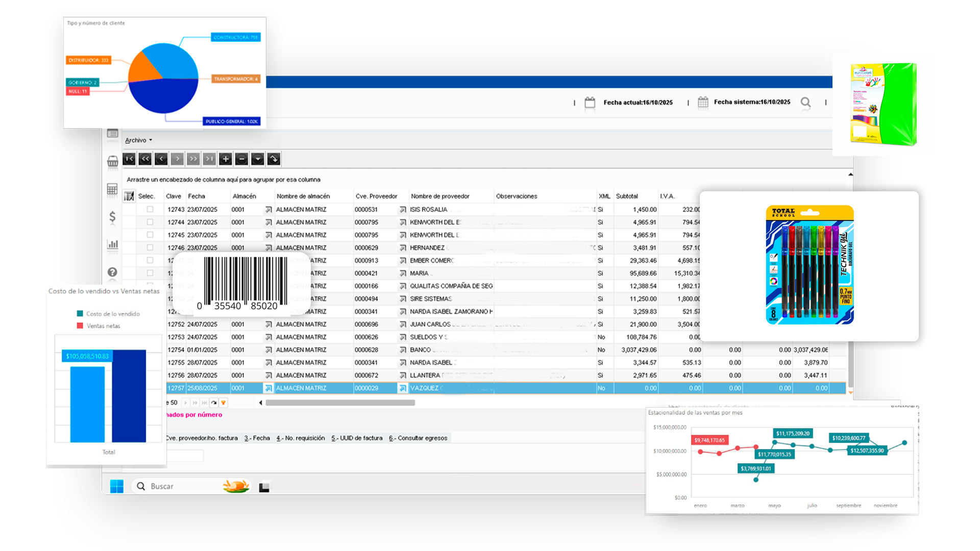Screen dimensions: 980x551
Task: Click the search magnifier beside Fecha sistema
Action: 806,103
